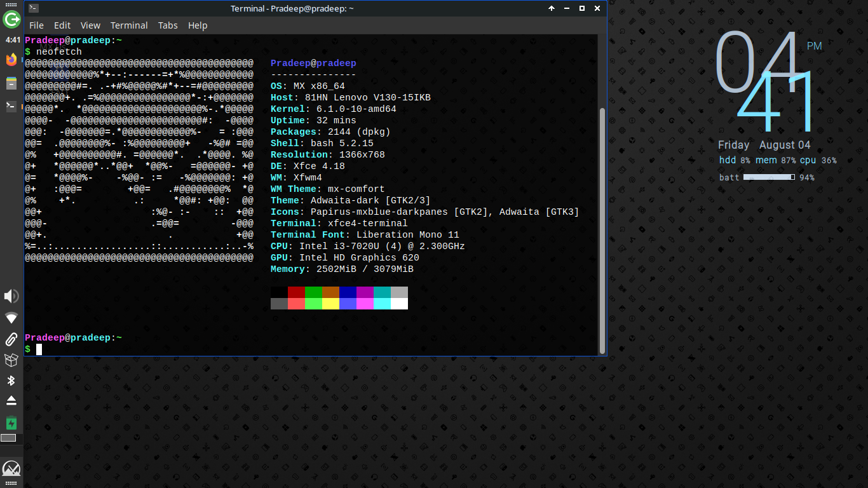Open the file manager from the panel
Image resolution: width=868 pixels, height=488 pixels.
(x=11, y=83)
